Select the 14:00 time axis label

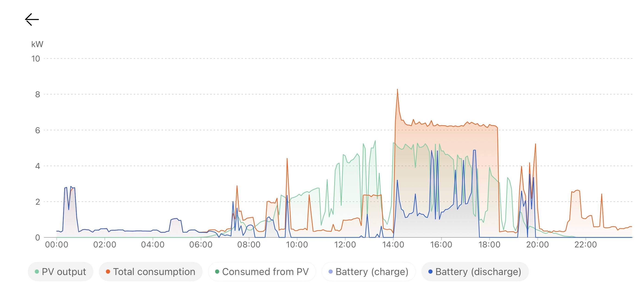[x=393, y=244]
